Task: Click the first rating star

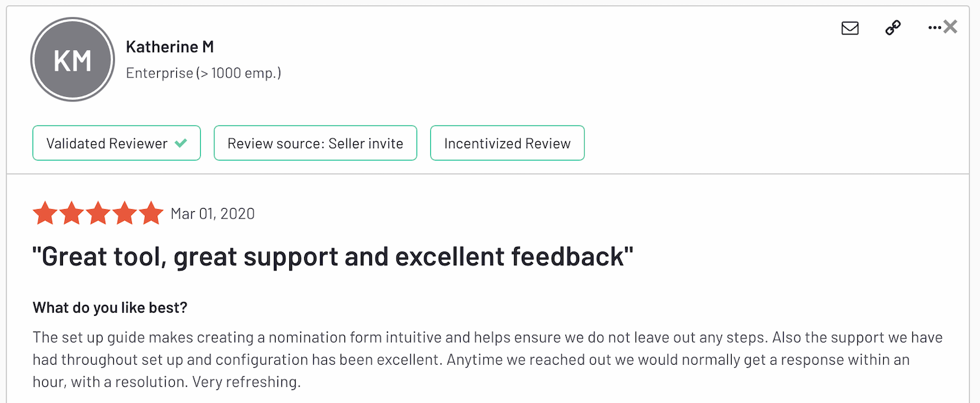Action: [x=45, y=213]
